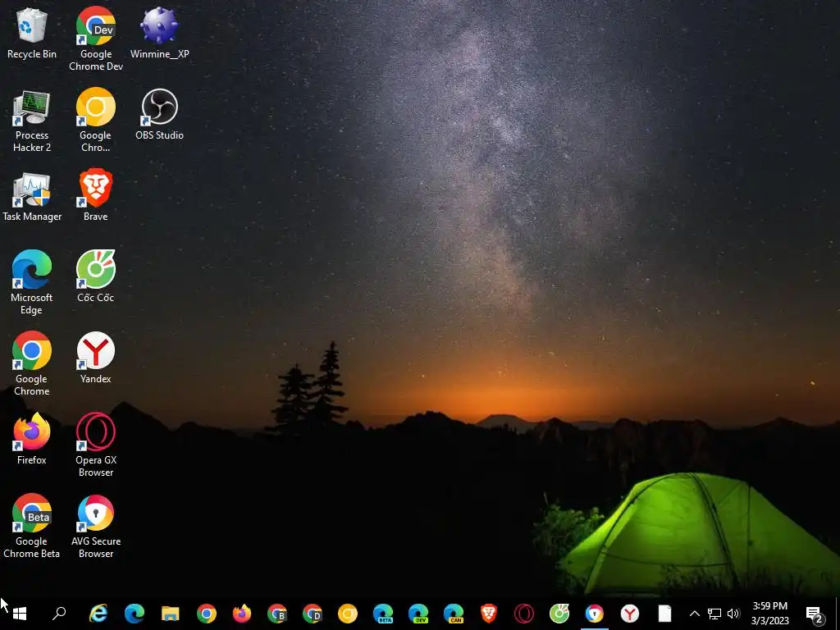The width and height of the screenshot is (840, 630).
Task: Launch Chrome Canary from taskbar
Action: point(348,614)
